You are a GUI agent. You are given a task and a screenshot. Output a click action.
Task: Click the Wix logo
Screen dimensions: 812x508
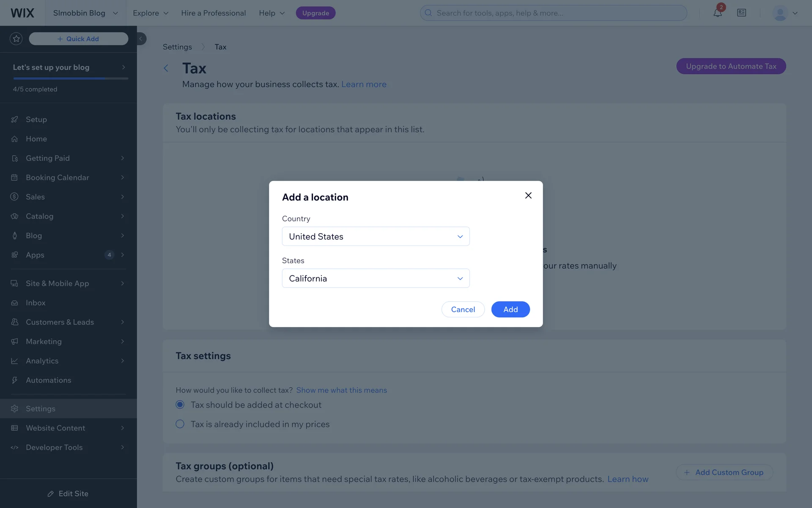(x=22, y=13)
